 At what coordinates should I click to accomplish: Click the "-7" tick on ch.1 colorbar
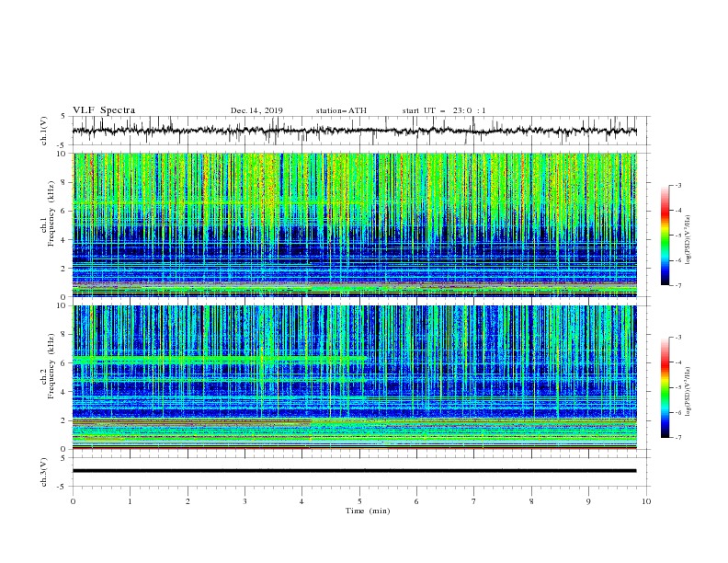[x=677, y=285]
